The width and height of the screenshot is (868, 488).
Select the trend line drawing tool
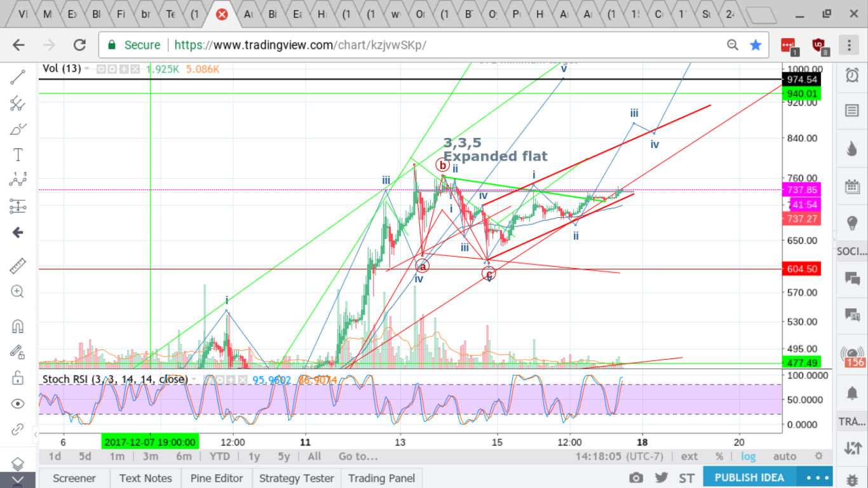(18, 78)
